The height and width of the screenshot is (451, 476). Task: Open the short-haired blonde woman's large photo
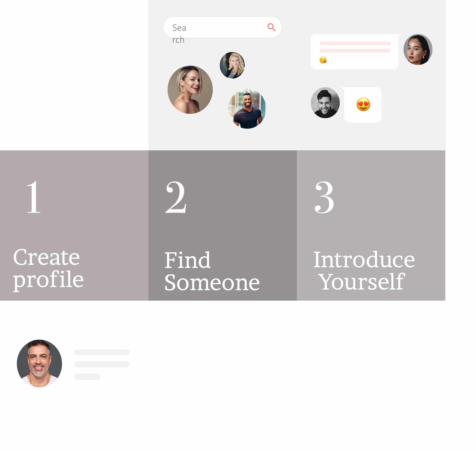(x=190, y=90)
